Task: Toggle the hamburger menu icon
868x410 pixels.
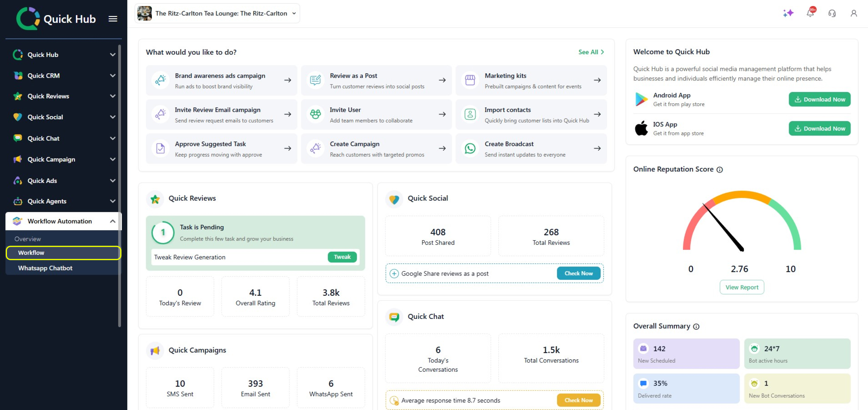Action: point(113,19)
